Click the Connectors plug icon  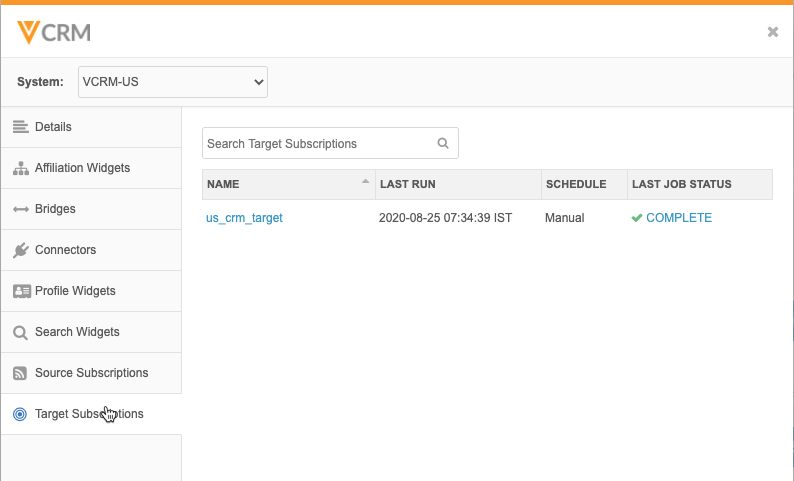[20, 250]
